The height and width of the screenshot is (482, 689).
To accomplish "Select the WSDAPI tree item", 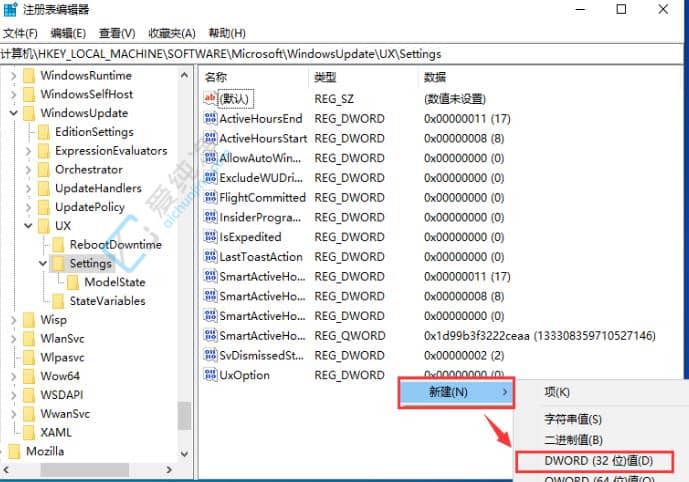I will pyautogui.click(x=62, y=395).
